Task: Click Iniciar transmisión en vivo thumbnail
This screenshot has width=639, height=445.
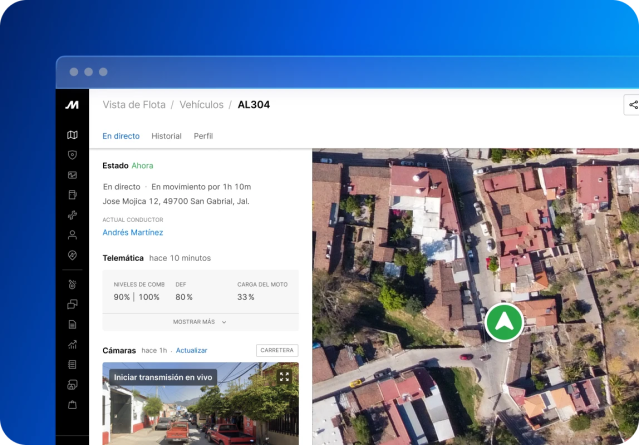Action: tap(162, 377)
